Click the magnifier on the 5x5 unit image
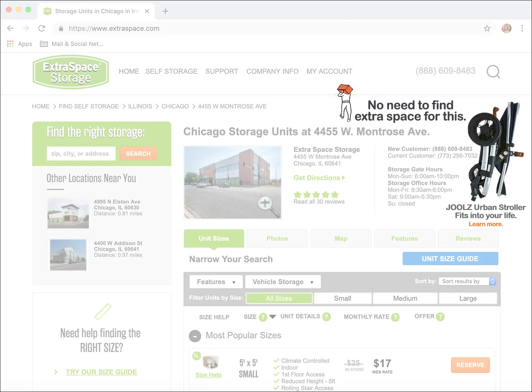The height and width of the screenshot is (392, 532). pyautogui.click(x=196, y=356)
